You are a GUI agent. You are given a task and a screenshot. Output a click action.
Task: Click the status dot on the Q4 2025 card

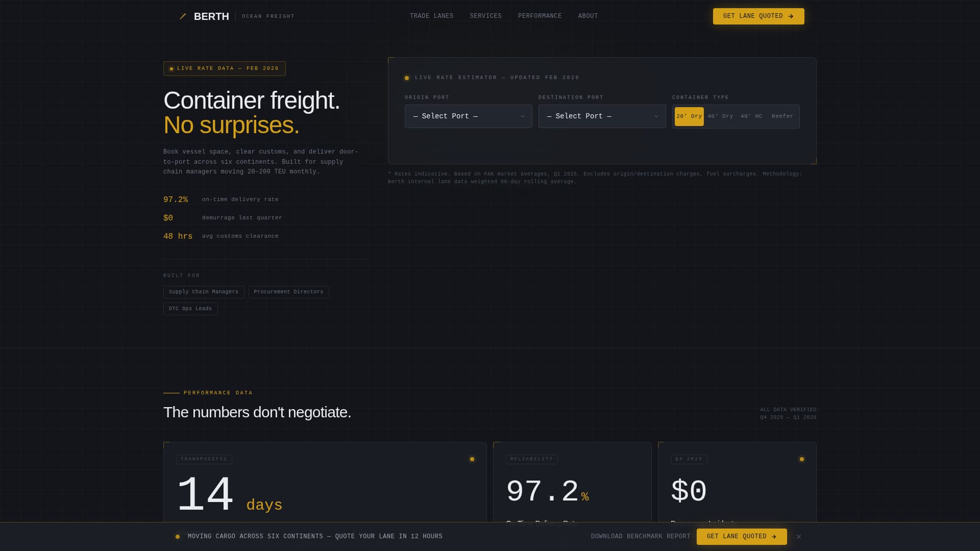[802, 459]
